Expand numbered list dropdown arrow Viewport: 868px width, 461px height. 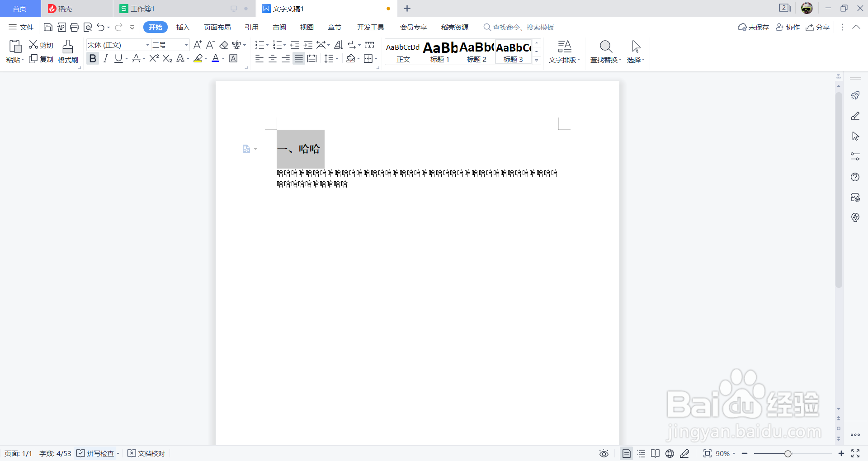point(285,45)
